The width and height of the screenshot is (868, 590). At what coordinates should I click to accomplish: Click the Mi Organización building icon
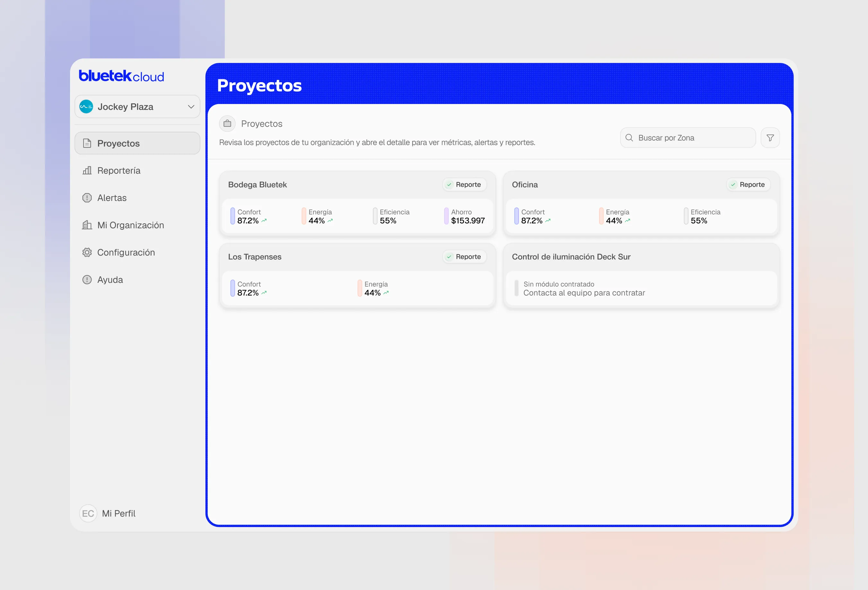(87, 225)
